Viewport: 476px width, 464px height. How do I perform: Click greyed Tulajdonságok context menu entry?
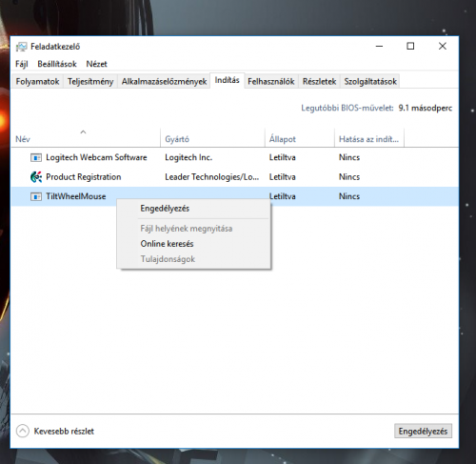193,259
